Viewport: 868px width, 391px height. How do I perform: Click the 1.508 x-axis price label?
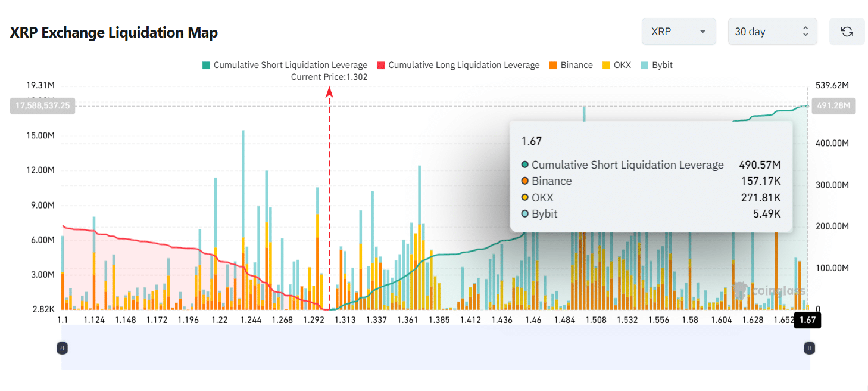coord(596,320)
